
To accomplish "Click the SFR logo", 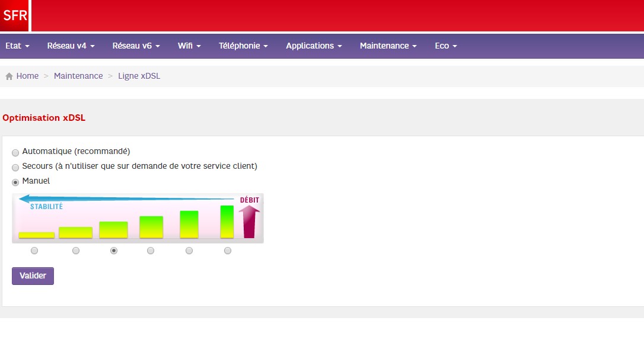I will click(15, 15).
